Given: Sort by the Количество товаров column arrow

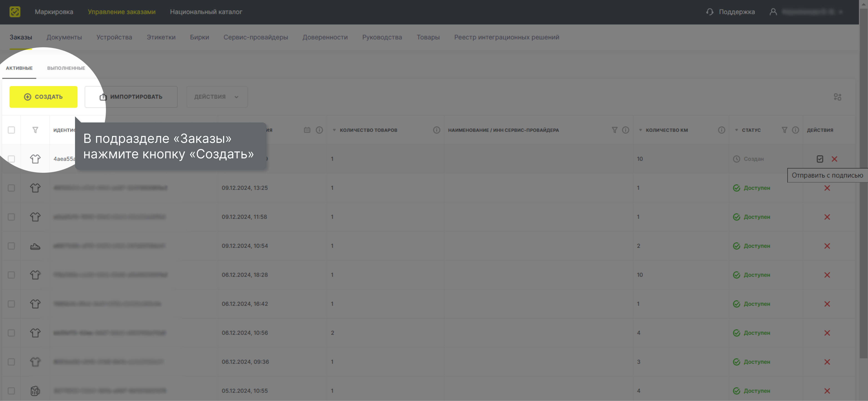Looking at the screenshot, I should pos(334,130).
